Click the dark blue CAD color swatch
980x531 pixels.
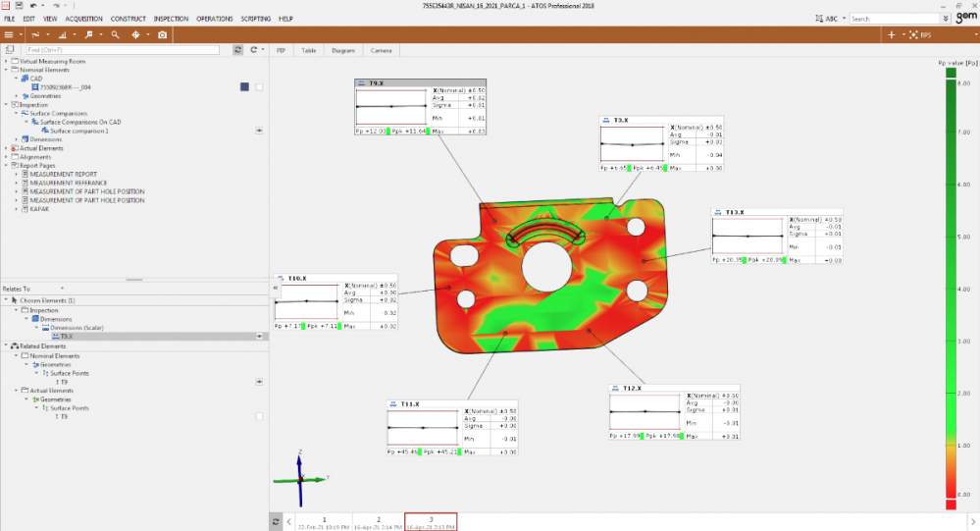(244, 86)
